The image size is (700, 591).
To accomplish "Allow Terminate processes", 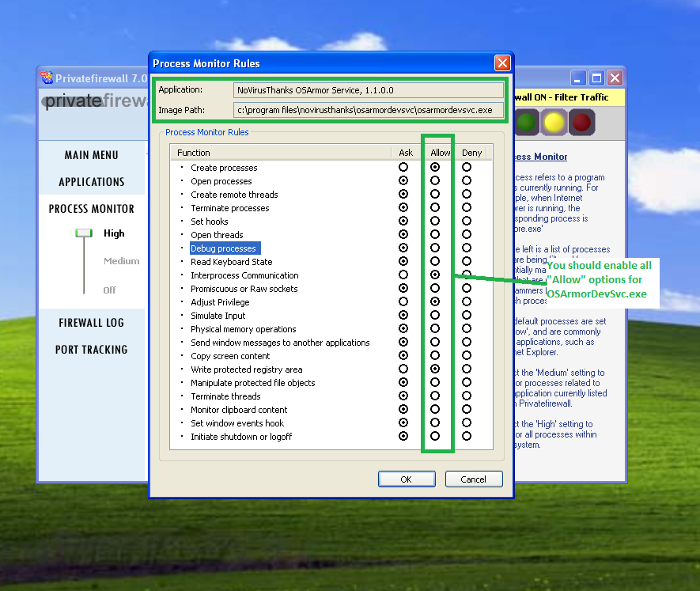I will coord(435,207).
